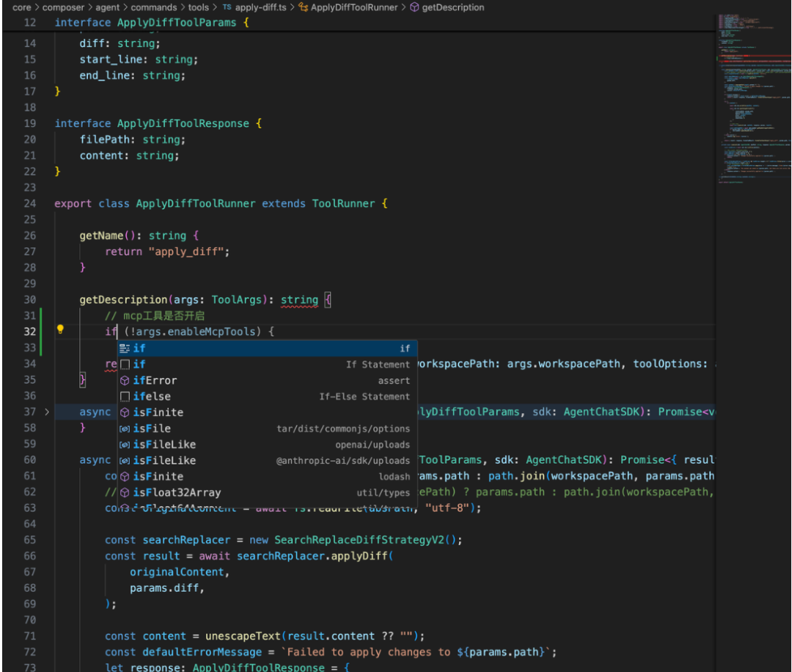Click the cube icon beside 'ifError'
The height and width of the screenshot is (672, 792).
125,381
